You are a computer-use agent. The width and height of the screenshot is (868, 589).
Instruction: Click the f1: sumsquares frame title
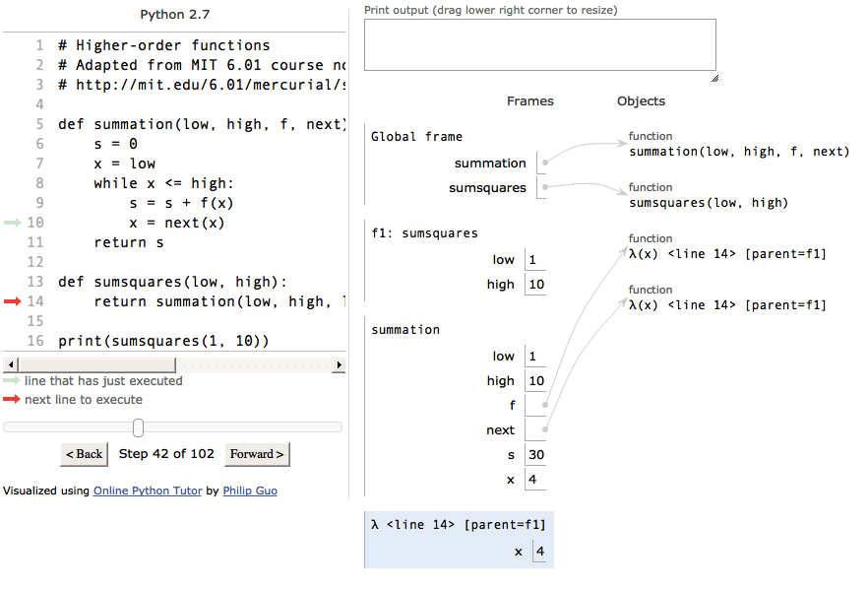pos(424,233)
